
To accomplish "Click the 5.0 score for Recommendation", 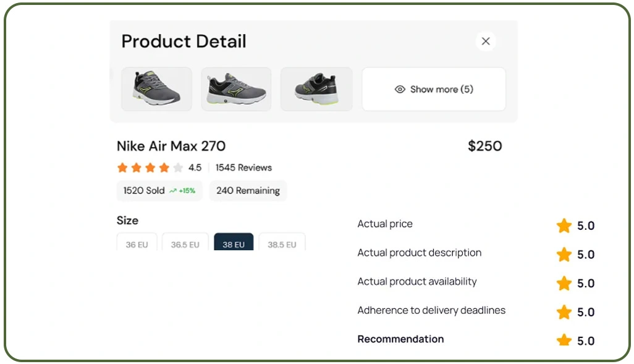I will click(x=585, y=341).
